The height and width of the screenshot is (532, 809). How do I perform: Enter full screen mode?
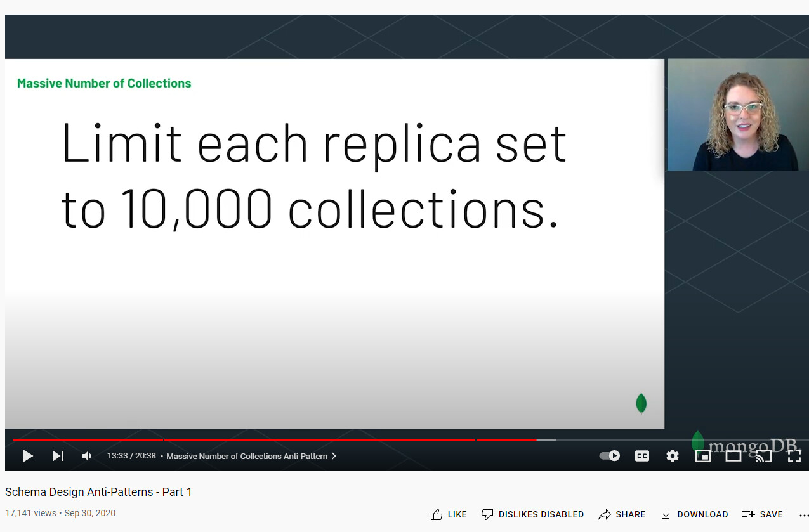tap(794, 456)
